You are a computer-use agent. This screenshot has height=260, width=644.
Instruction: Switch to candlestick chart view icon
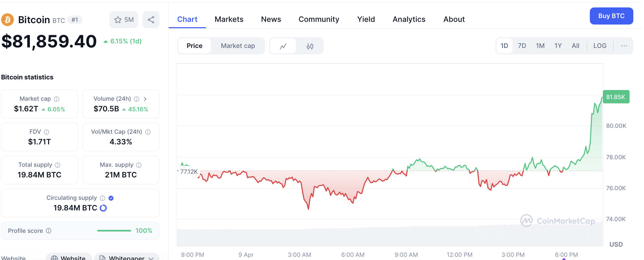click(x=310, y=46)
